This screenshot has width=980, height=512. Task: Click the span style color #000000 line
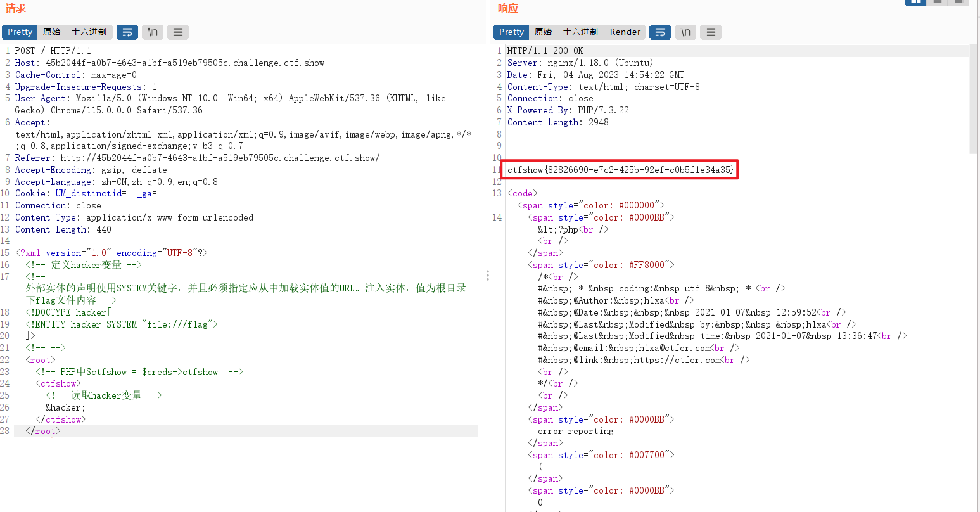[x=591, y=205]
